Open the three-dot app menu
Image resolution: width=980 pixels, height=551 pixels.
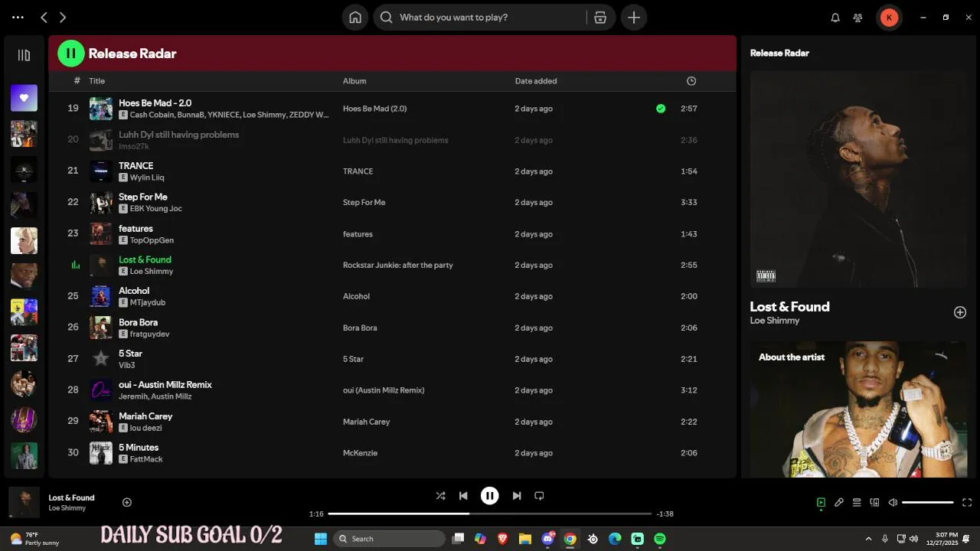click(x=18, y=17)
